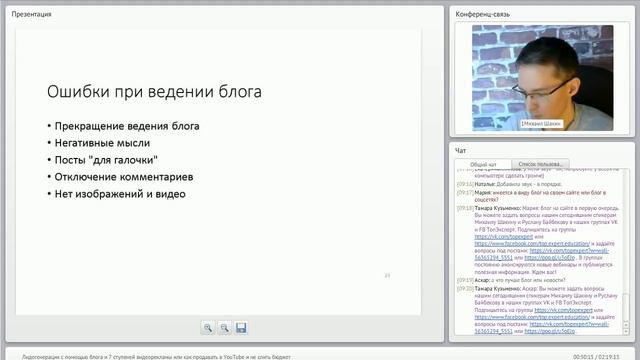Image resolution: width=640 pixels, height=360 pixels.
Task: Click the slide title Ошибки при ведении блога
Action: [x=154, y=92]
